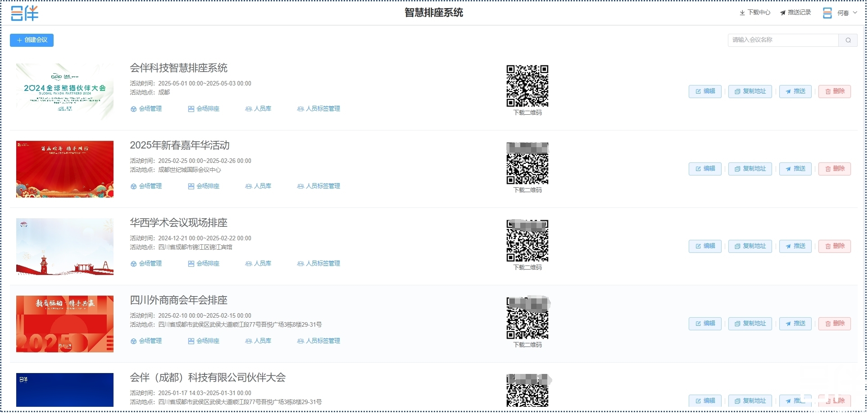The height and width of the screenshot is (414, 868).
Task: Open 会场排座 for 2025年新春嘉年华活动
Action: point(204,186)
